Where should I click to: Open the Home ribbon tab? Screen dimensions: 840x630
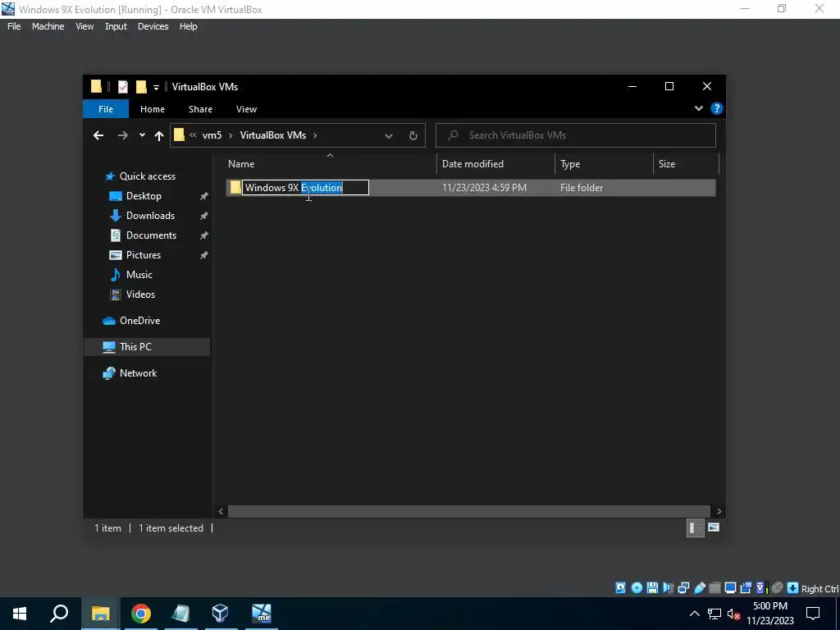pos(153,109)
